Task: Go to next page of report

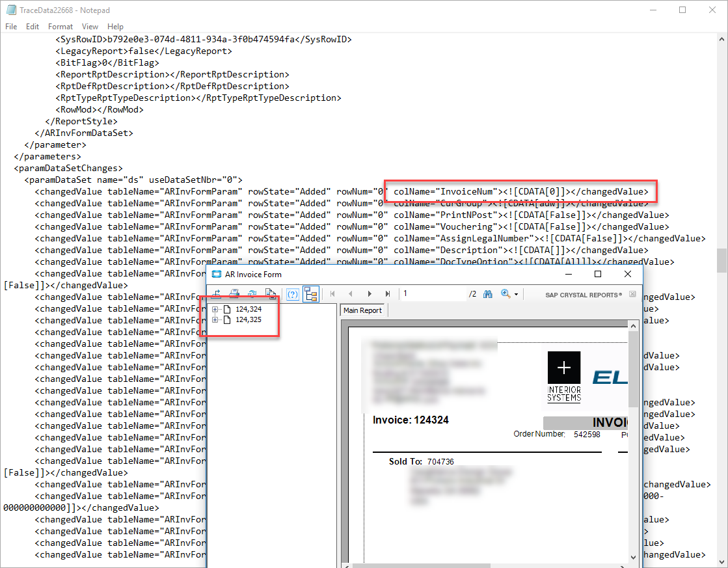Action: click(x=370, y=294)
